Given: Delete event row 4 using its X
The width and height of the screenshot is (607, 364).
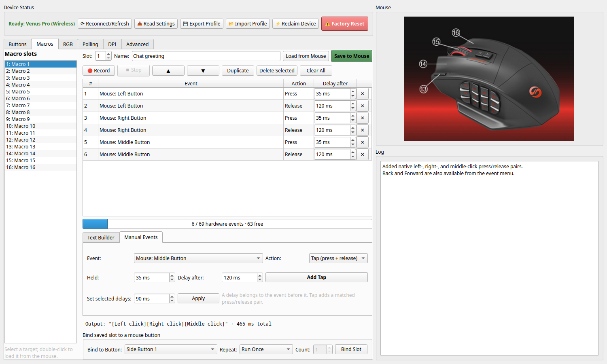Looking at the screenshot, I should (x=363, y=130).
